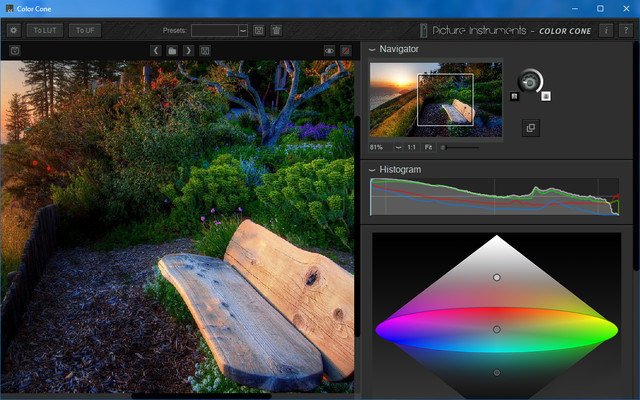Open image folder browser
640x400 pixels.
point(172,50)
